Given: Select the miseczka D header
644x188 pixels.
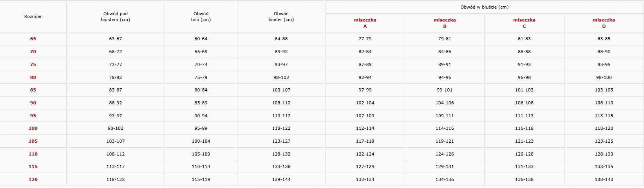Looking at the screenshot, I should click(604, 23).
